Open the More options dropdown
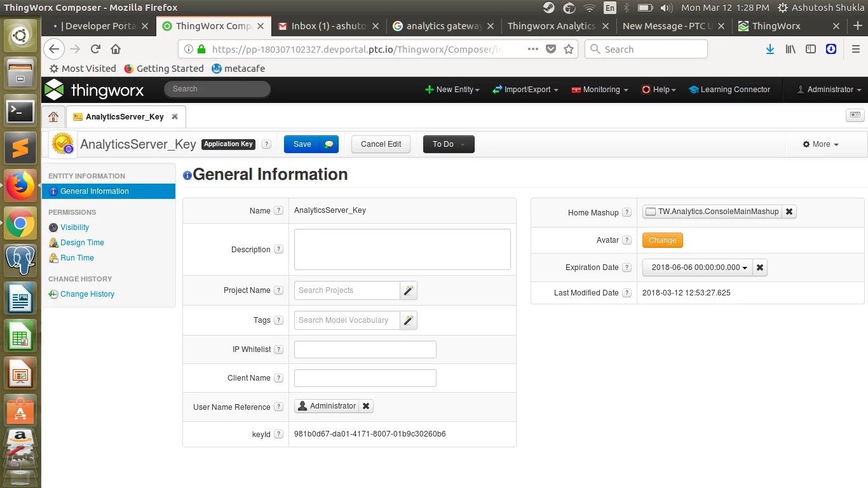Viewport: 868px width, 488px height. (x=821, y=144)
